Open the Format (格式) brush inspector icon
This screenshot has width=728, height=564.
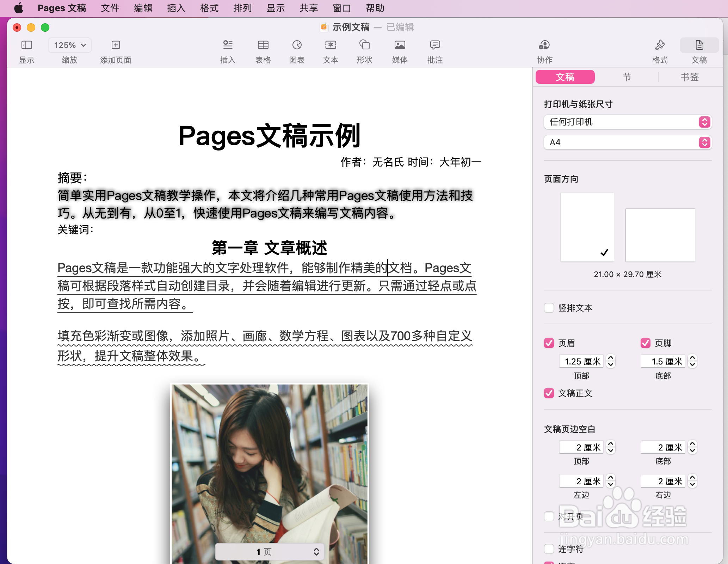660,45
